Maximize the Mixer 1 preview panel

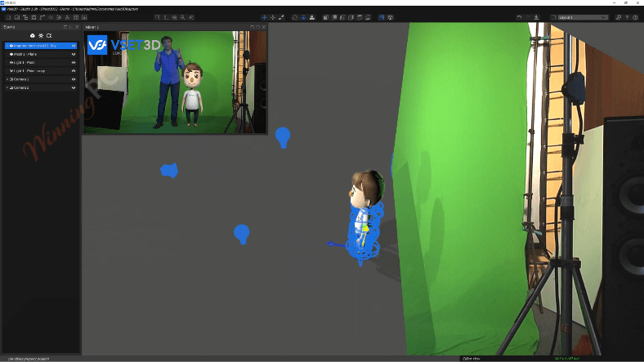258,27
